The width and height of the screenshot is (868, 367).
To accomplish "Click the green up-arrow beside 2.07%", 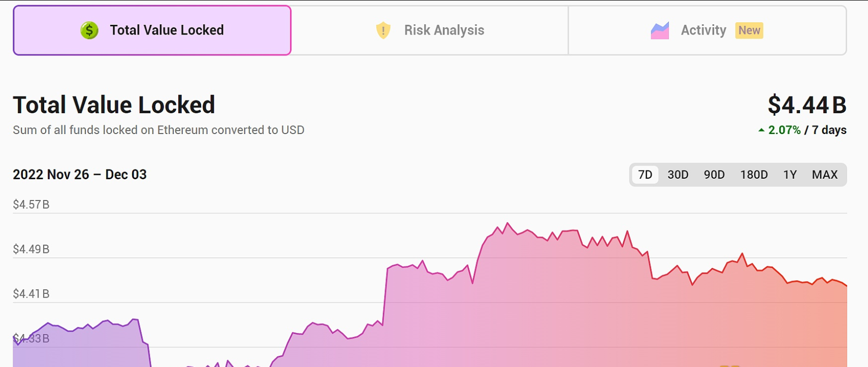I will click(x=761, y=130).
